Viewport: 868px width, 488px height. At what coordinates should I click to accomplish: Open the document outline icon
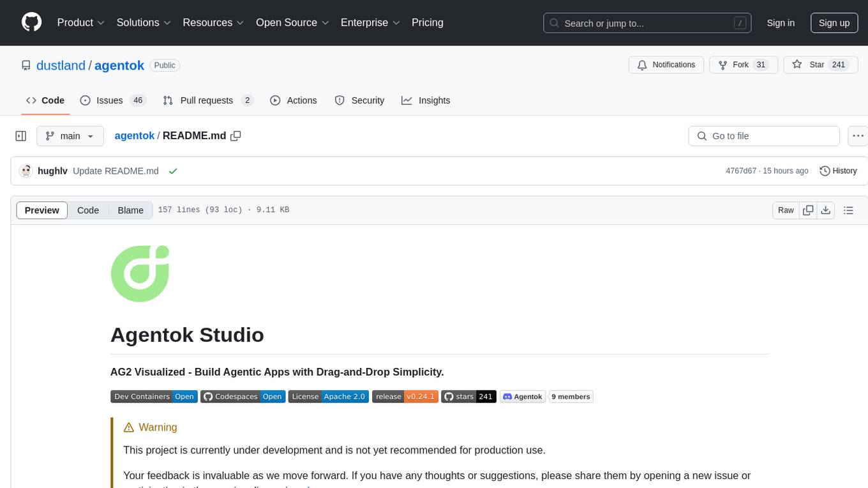point(848,210)
